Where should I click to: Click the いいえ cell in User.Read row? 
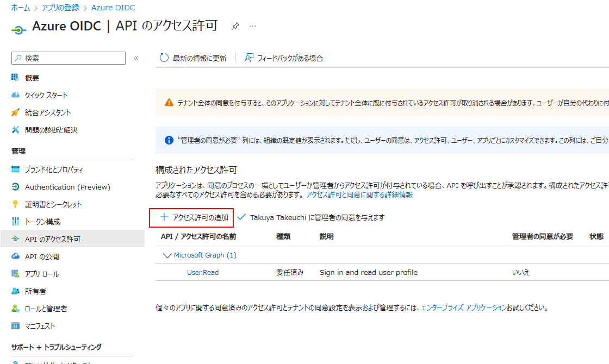[521, 272]
